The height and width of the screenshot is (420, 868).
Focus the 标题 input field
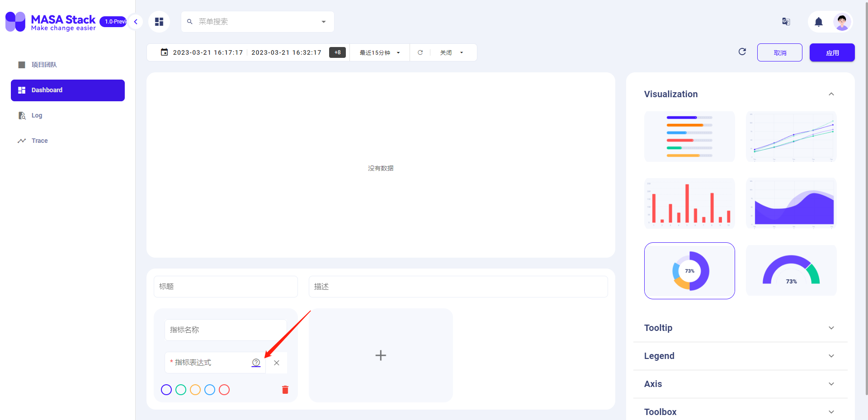tap(226, 287)
